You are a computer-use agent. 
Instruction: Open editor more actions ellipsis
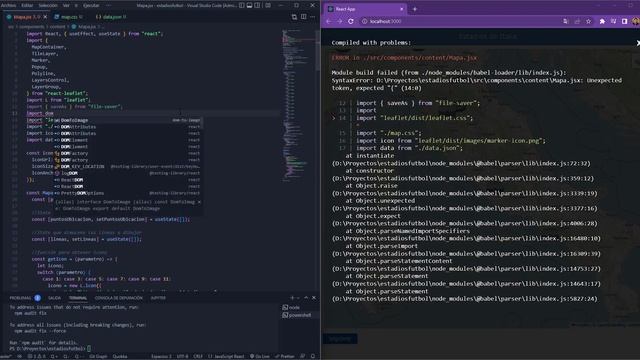pos(313,17)
